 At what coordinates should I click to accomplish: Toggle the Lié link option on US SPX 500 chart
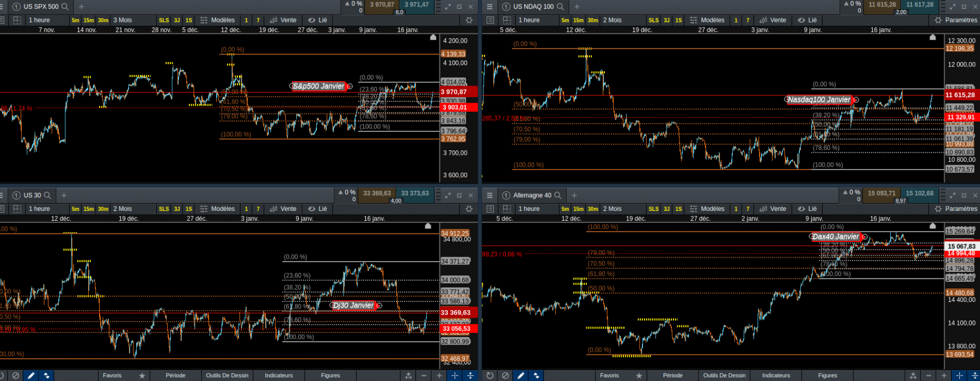coord(317,20)
